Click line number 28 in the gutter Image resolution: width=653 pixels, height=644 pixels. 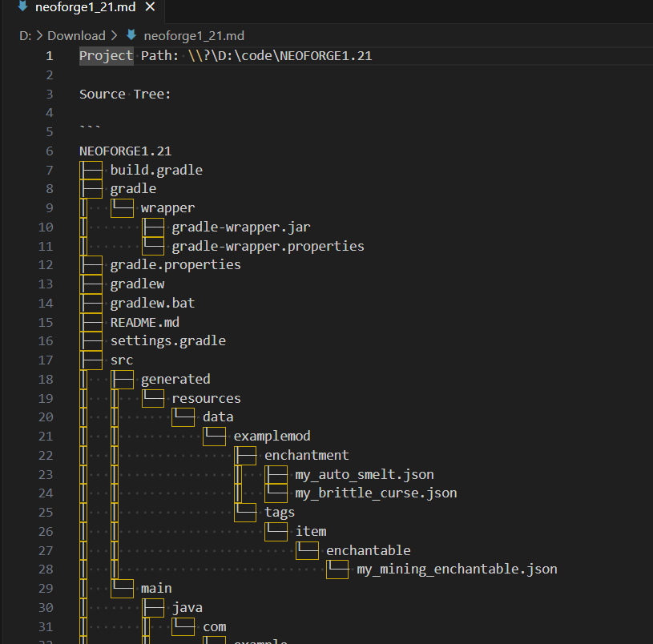[46, 570]
